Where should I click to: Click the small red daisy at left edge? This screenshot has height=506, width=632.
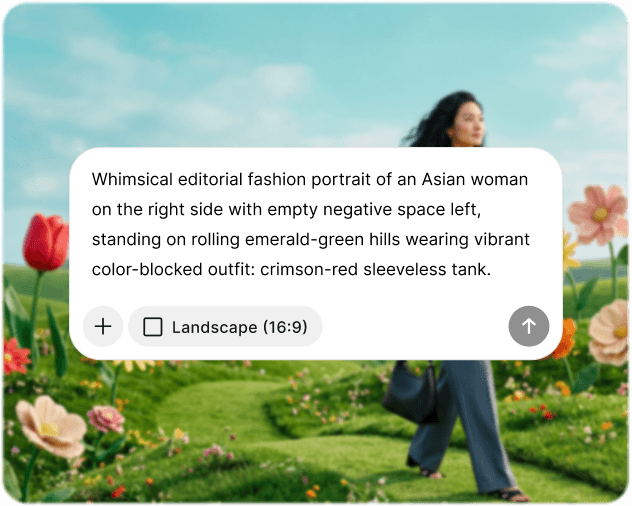click(15, 356)
